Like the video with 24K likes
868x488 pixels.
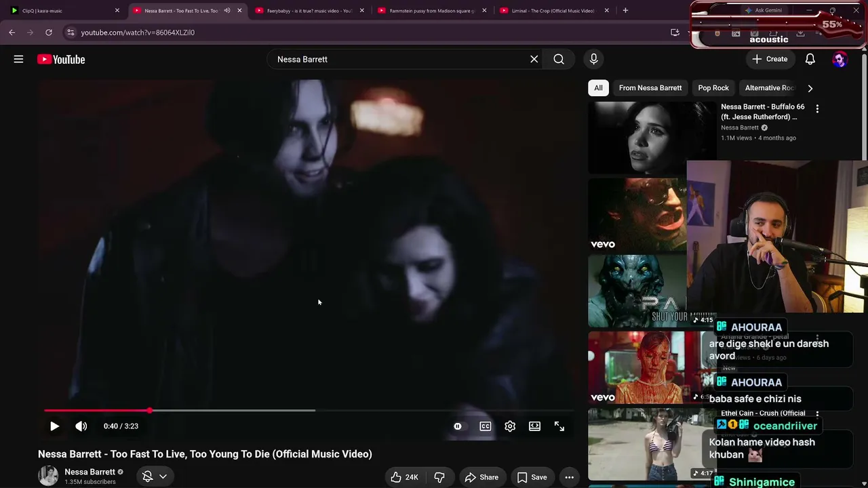[404, 477]
